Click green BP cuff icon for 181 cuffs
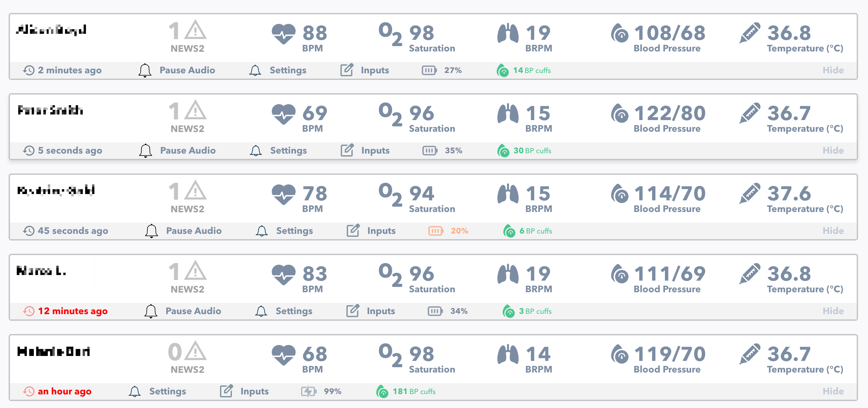 [x=382, y=391]
